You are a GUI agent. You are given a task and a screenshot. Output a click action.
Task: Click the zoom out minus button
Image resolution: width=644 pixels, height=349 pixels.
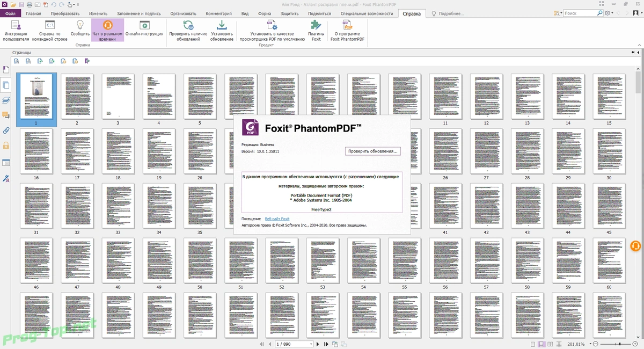pyautogui.click(x=595, y=343)
